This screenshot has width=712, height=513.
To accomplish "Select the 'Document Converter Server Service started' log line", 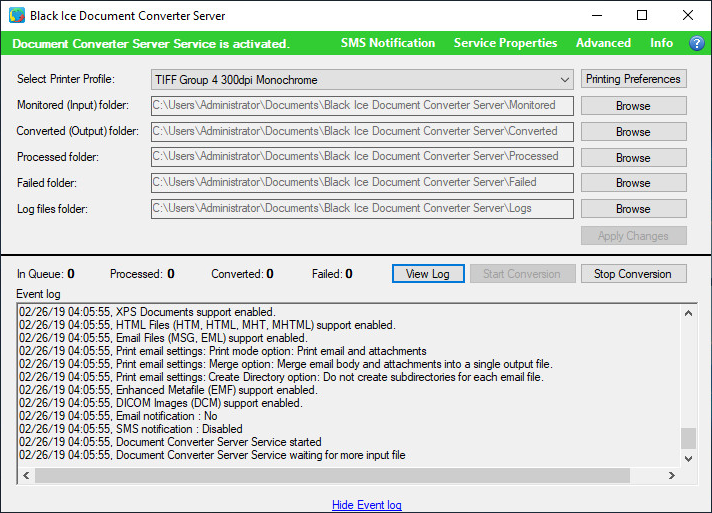I will [170, 442].
